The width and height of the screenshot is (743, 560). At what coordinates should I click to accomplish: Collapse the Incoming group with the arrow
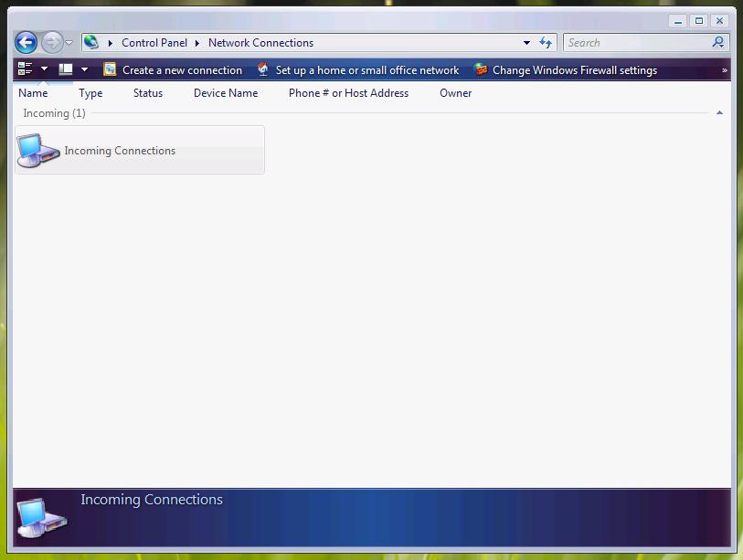click(x=719, y=112)
